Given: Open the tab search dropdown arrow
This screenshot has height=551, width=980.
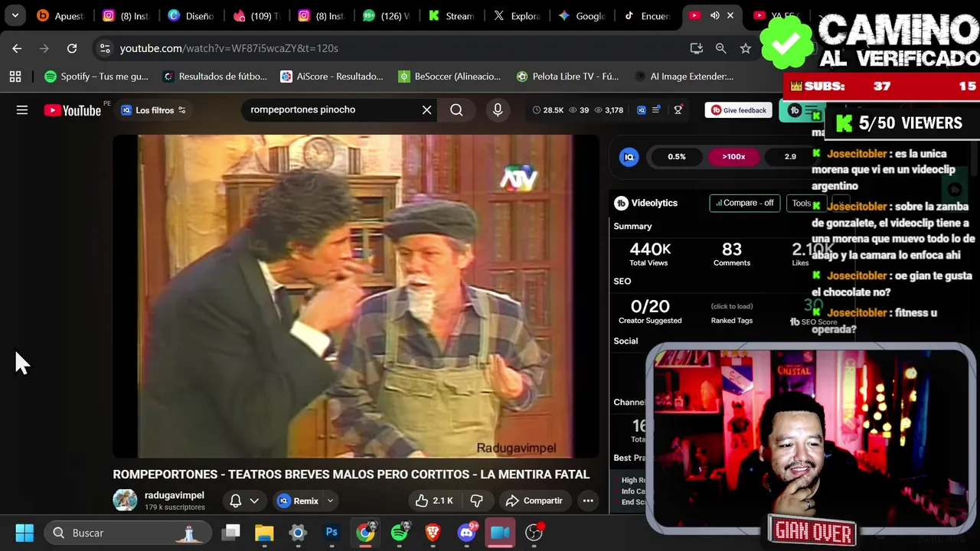Looking at the screenshot, I should [15, 15].
